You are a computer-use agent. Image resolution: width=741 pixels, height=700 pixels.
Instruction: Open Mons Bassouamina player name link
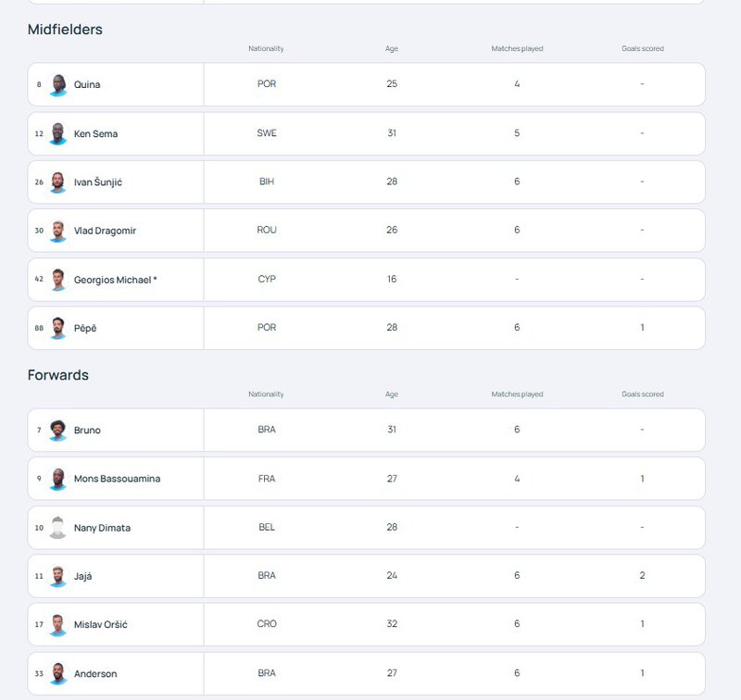pyautogui.click(x=118, y=479)
